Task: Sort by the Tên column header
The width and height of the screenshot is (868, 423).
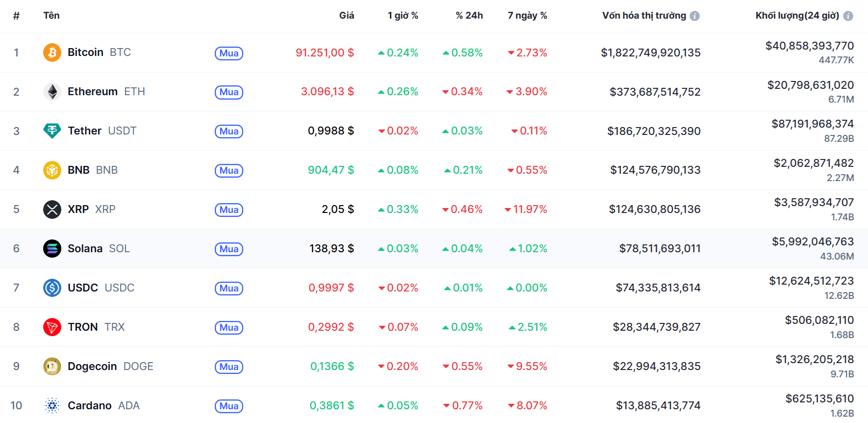Action: [x=51, y=16]
